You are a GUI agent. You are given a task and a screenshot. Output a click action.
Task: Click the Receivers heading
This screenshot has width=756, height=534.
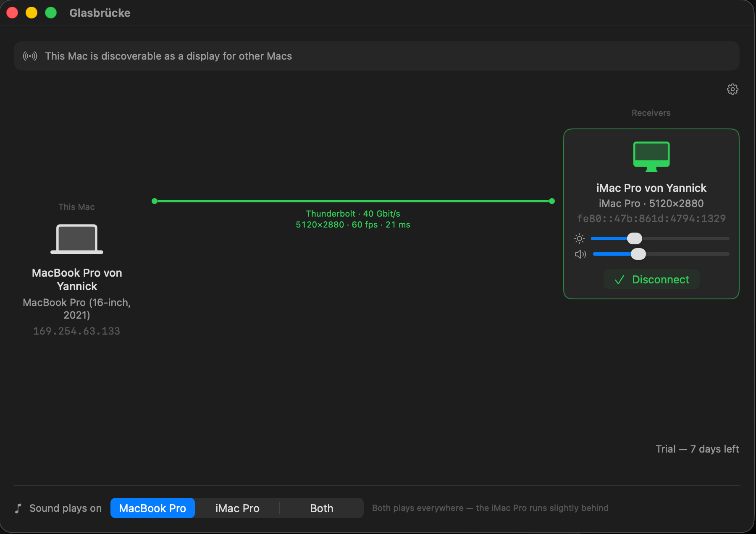tap(651, 113)
